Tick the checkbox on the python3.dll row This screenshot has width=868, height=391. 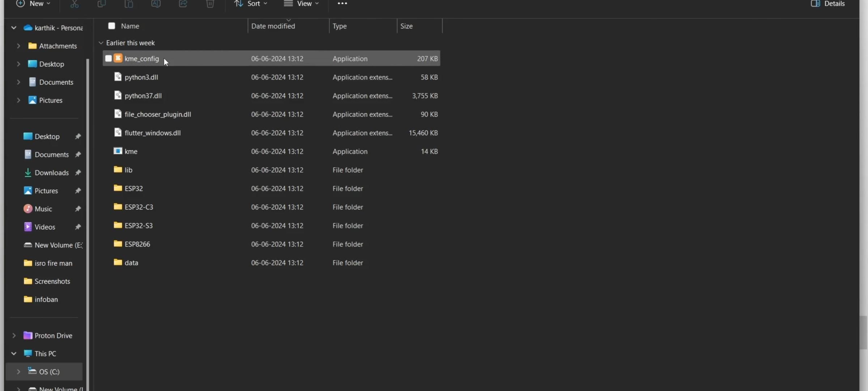click(x=108, y=77)
